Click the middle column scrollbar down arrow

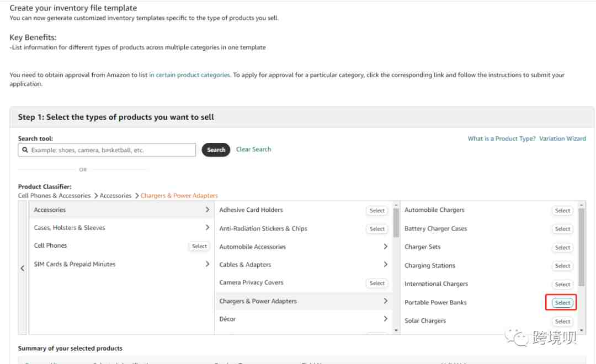coord(396,330)
